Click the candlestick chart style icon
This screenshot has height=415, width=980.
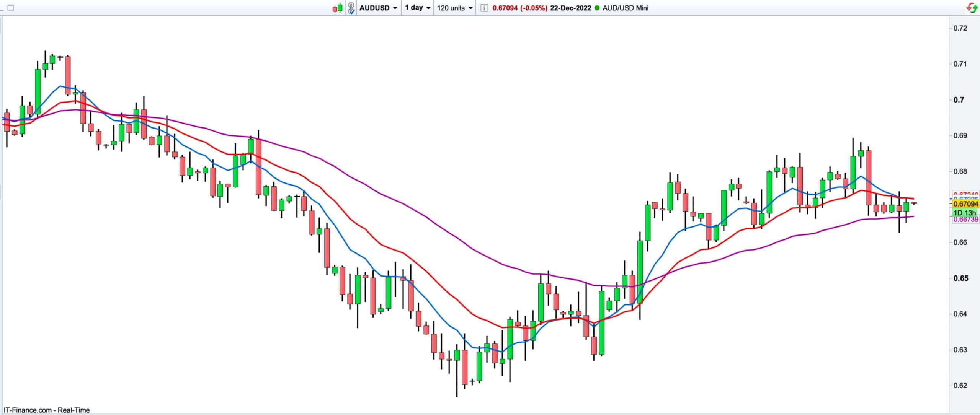tap(337, 8)
